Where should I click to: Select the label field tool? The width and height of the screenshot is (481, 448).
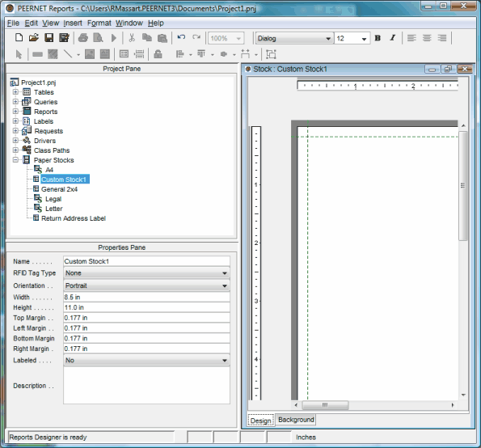(37, 55)
